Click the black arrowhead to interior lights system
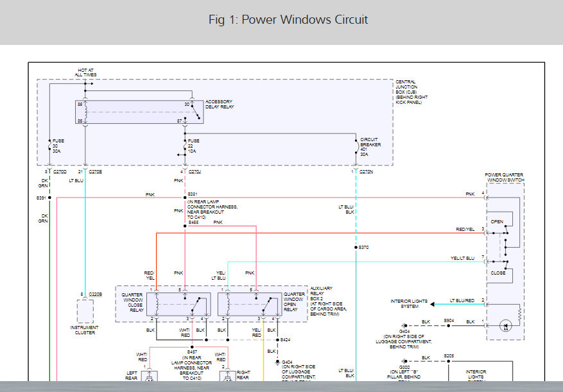Viewport: 563px width, 392px height. [x=432, y=304]
